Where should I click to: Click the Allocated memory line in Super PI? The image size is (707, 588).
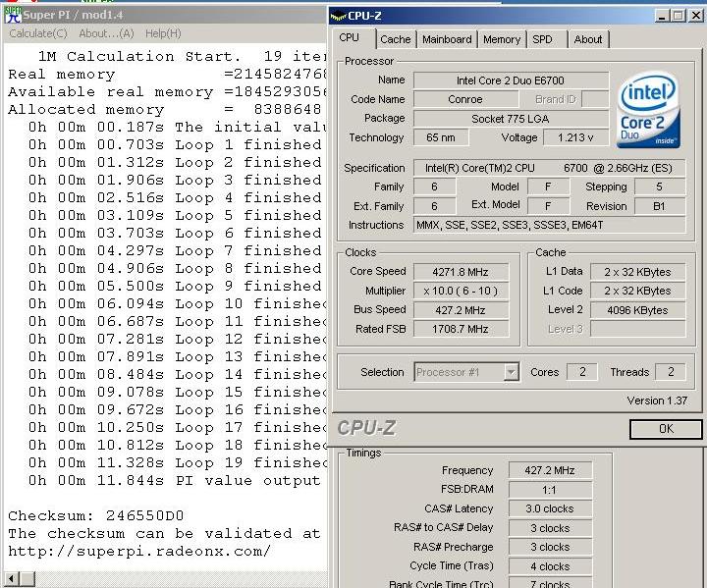coord(165,110)
